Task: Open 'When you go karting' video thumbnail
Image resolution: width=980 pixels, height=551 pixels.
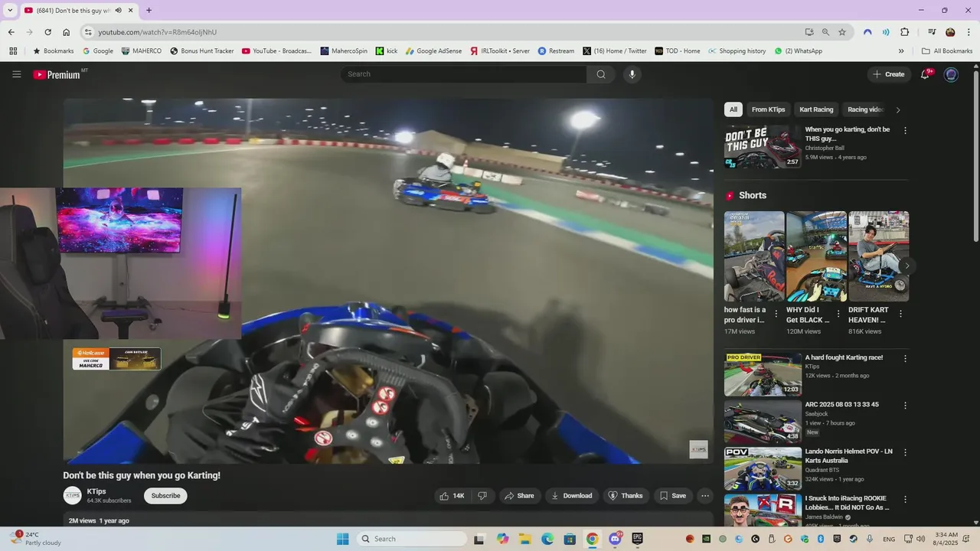Action: (763, 147)
